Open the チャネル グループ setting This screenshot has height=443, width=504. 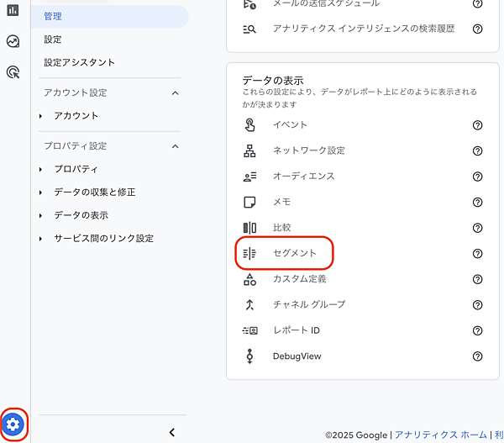(x=308, y=304)
